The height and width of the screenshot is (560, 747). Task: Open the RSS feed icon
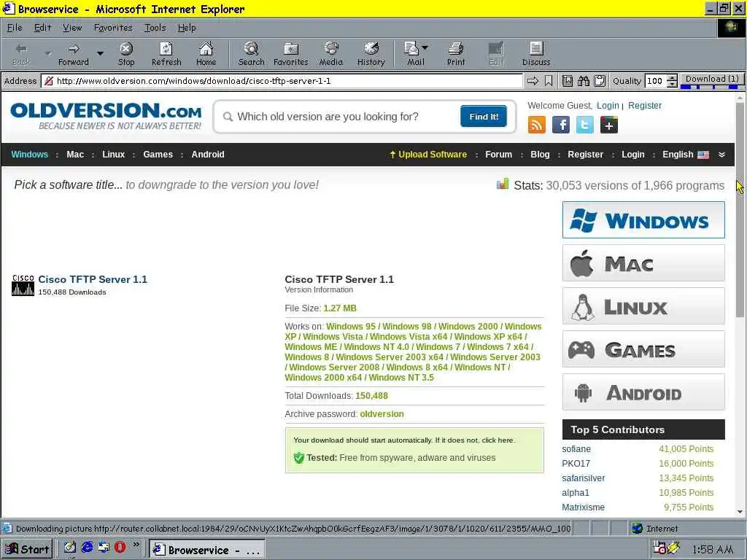coord(536,125)
